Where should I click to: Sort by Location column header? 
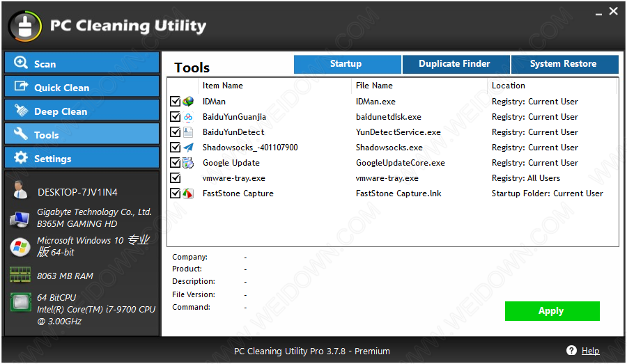click(552, 86)
